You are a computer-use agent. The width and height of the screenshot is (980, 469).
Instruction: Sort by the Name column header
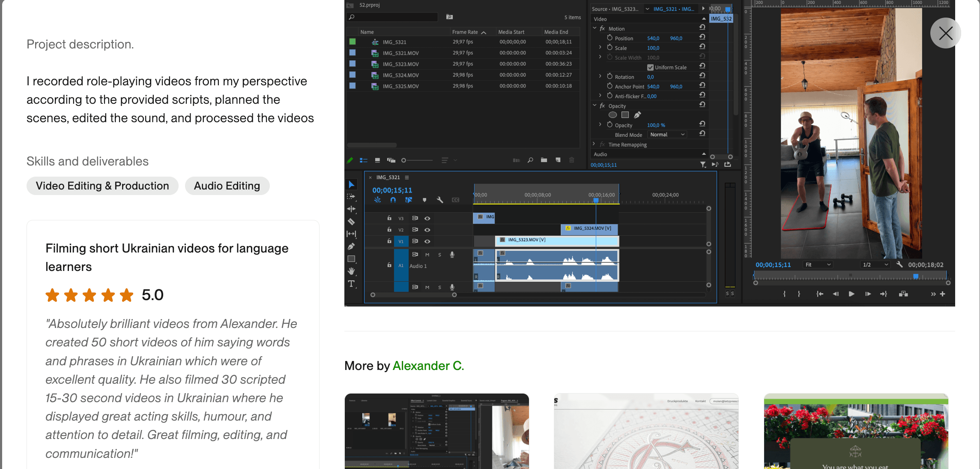(367, 32)
